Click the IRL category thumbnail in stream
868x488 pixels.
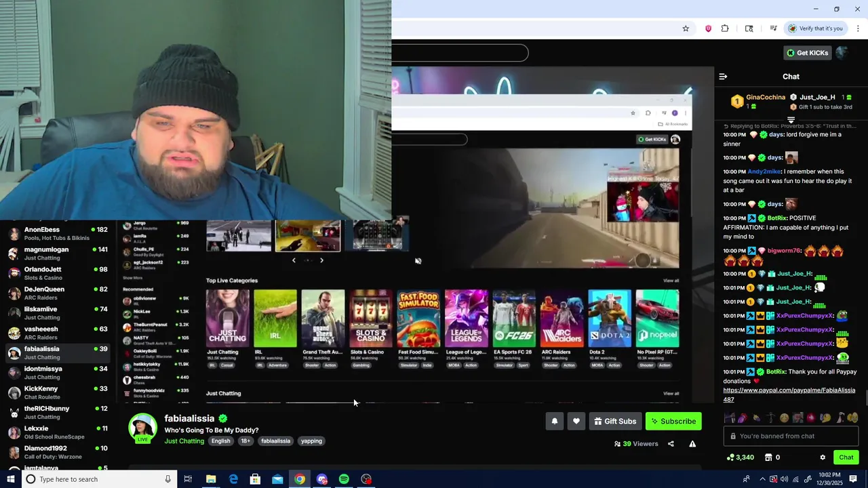click(x=275, y=319)
